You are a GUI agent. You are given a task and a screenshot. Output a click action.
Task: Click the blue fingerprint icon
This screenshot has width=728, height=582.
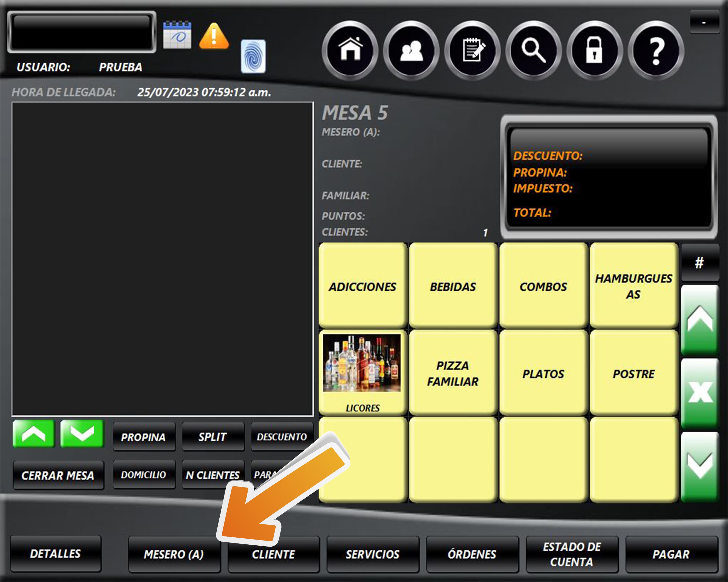point(253,56)
